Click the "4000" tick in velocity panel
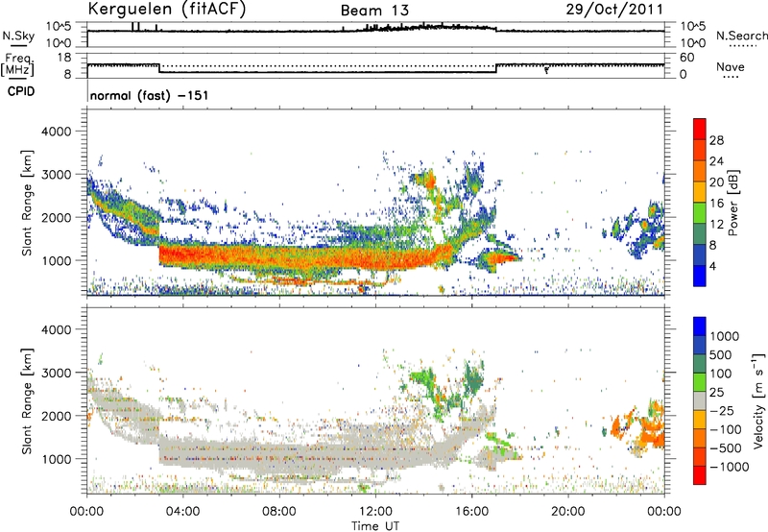The width and height of the screenshot is (768, 532). click(56, 329)
